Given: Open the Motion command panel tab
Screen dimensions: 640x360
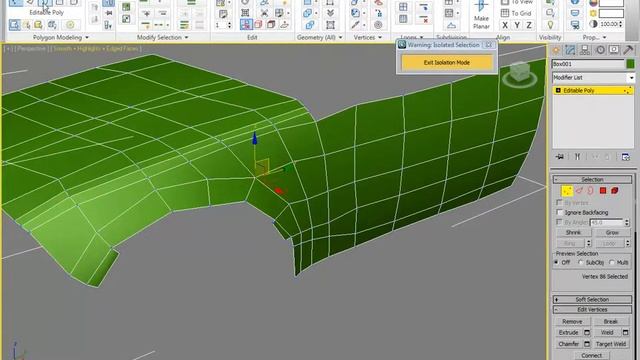Looking at the screenshot, I should [600, 50].
